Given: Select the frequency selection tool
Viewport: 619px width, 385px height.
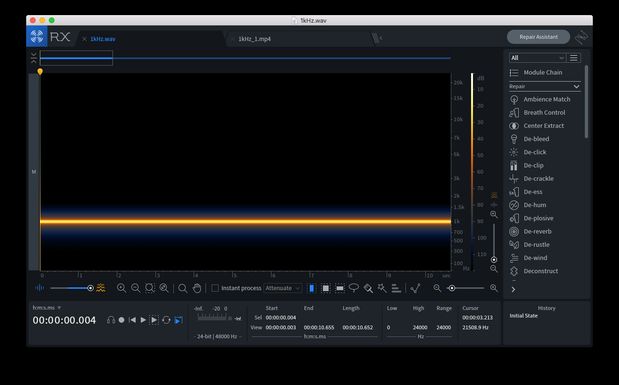Looking at the screenshot, I should click(x=340, y=288).
